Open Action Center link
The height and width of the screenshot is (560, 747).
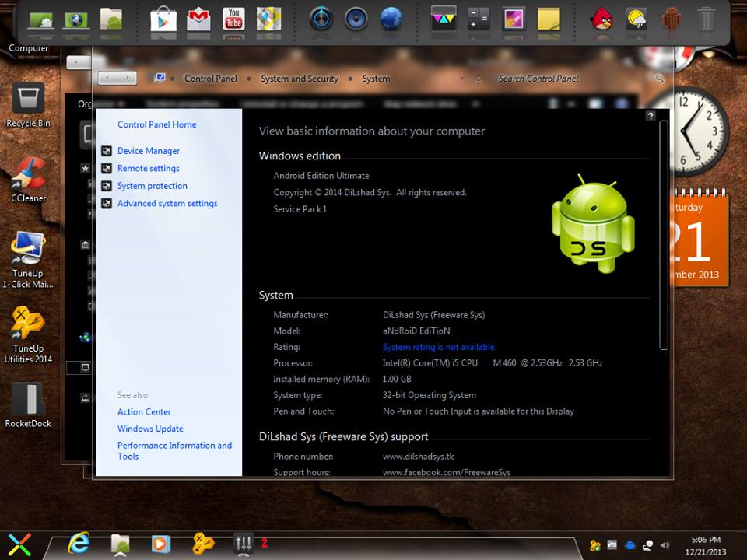[x=144, y=412]
